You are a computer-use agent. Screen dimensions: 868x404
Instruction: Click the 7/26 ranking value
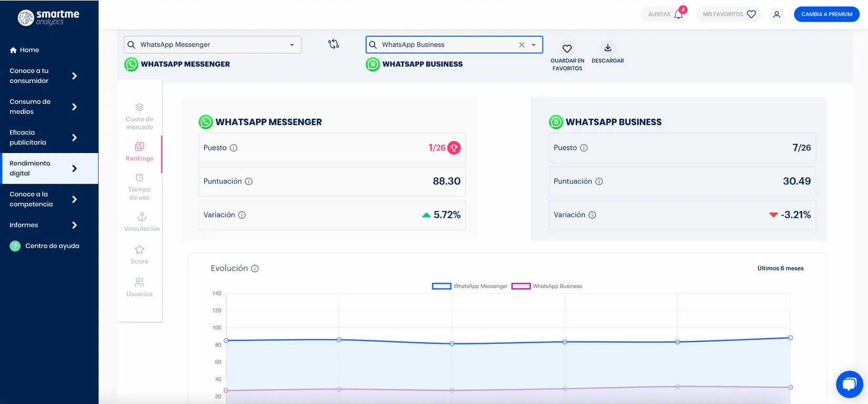click(x=802, y=148)
